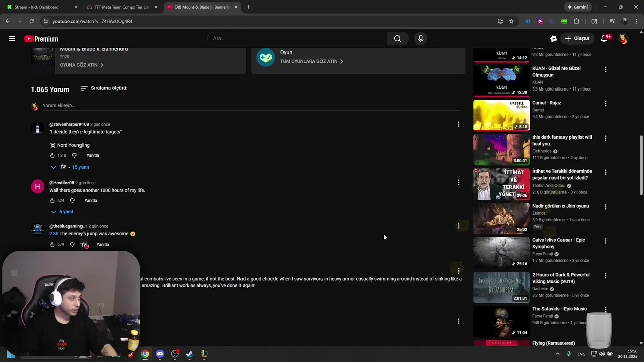Viewport: 644px width, 362px height.
Task: Reload the page in Chrome
Action: 31,21
